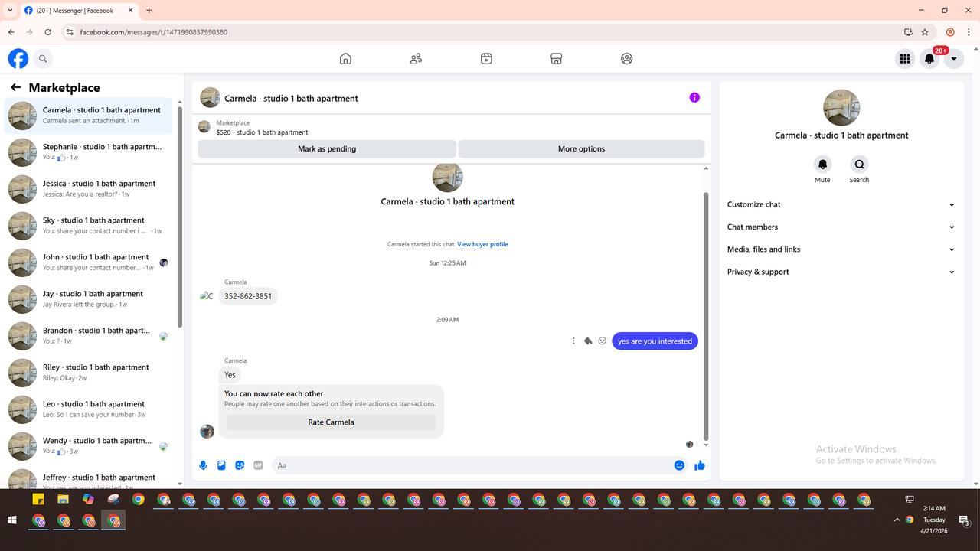Expand Media, files and links section
This screenshot has width=980, height=551.
(841, 249)
